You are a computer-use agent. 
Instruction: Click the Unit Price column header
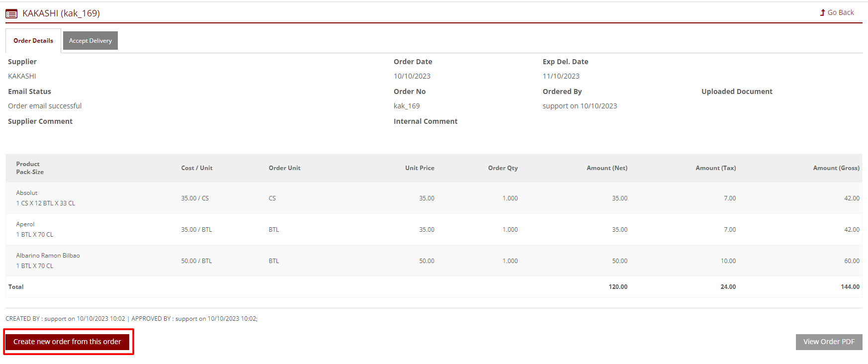tap(420, 168)
